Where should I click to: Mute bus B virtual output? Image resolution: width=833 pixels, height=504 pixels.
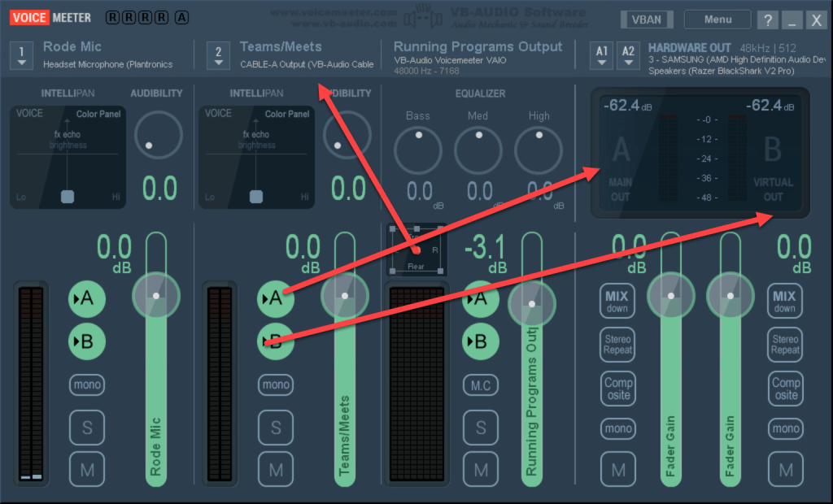(786, 470)
